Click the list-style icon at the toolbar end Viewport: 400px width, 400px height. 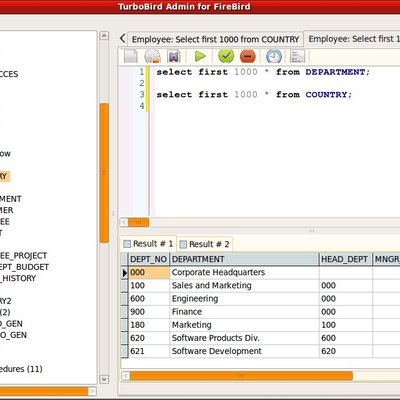(x=297, y=56)
